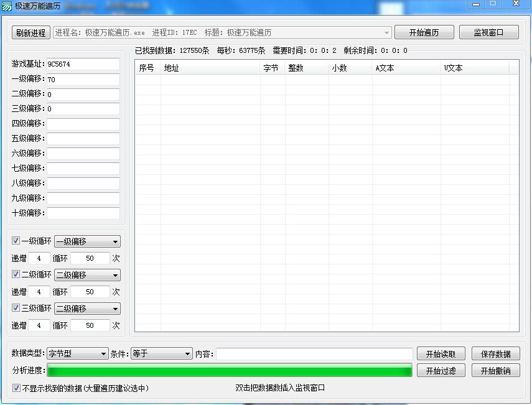Click the 四级偏移 input field
Image resolution: width=532 pixels, height=405 pixels.
[x=83, y=124]
